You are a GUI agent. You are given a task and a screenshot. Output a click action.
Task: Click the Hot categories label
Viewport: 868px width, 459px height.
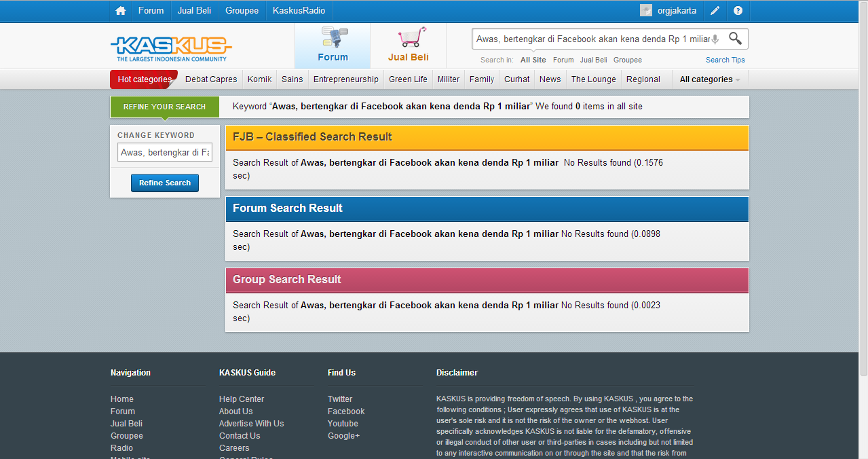(x=145, y=79)
